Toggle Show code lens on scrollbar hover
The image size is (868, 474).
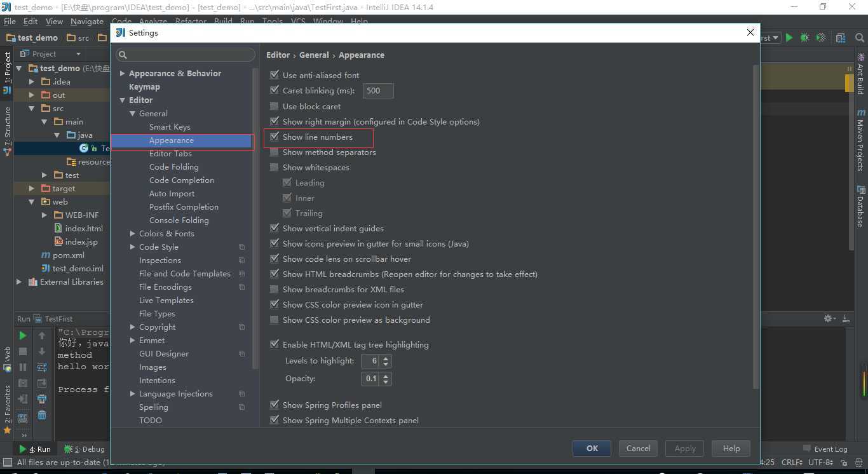[x=275, y=259]
